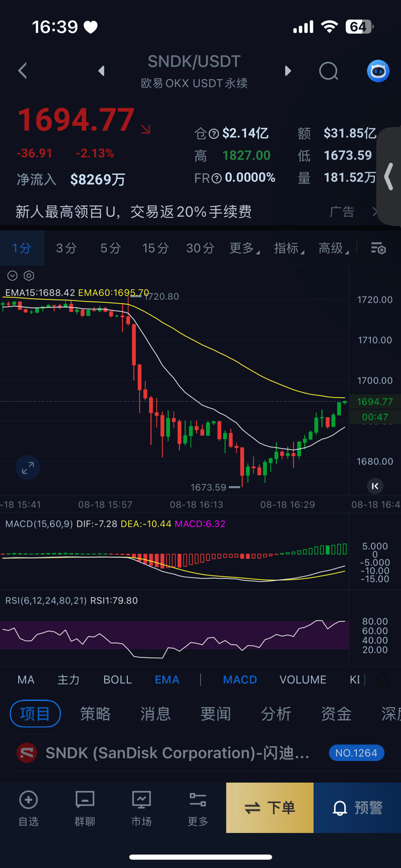401x868 pixels.
Task: Tap the current price label 1694.77 on axis
Action: point(374,402)
